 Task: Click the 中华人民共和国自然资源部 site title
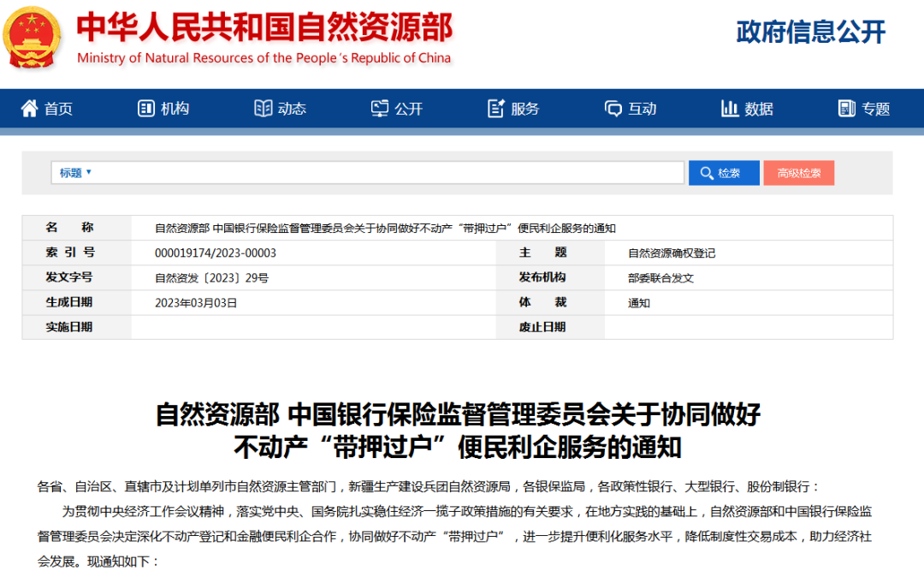pyautogui.click(x=264, y=27)
